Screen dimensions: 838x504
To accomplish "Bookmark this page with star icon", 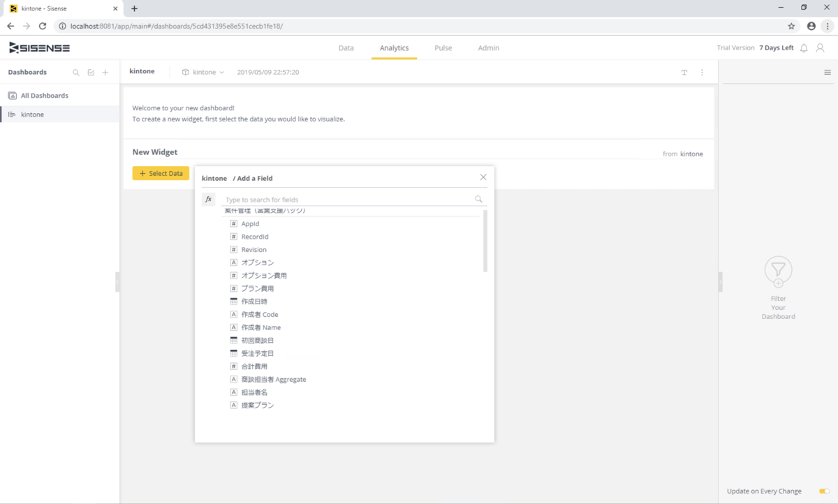I will pyautogui.click(x=791, y=26).
